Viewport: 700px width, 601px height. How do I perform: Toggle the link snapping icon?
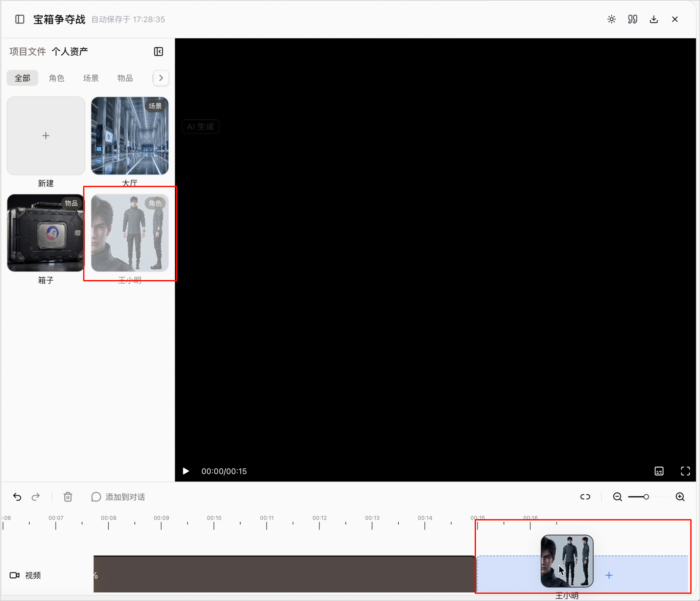[x=585, y=497]
